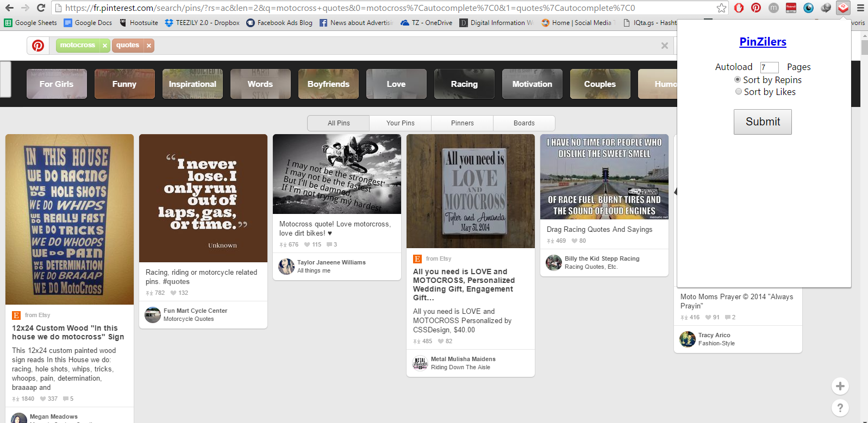Viewport: 868px width, 423px height.
Task: Click the Pinterest Pin It extension icon
Action: click(756, 8)
